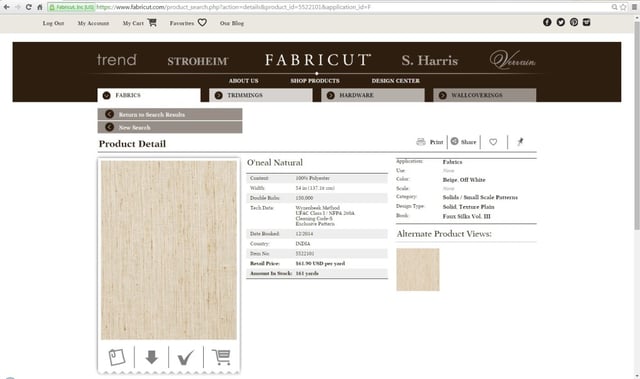Click Return to Search Results button
This screenshot has height=379, width=640.
click(170, 114)
